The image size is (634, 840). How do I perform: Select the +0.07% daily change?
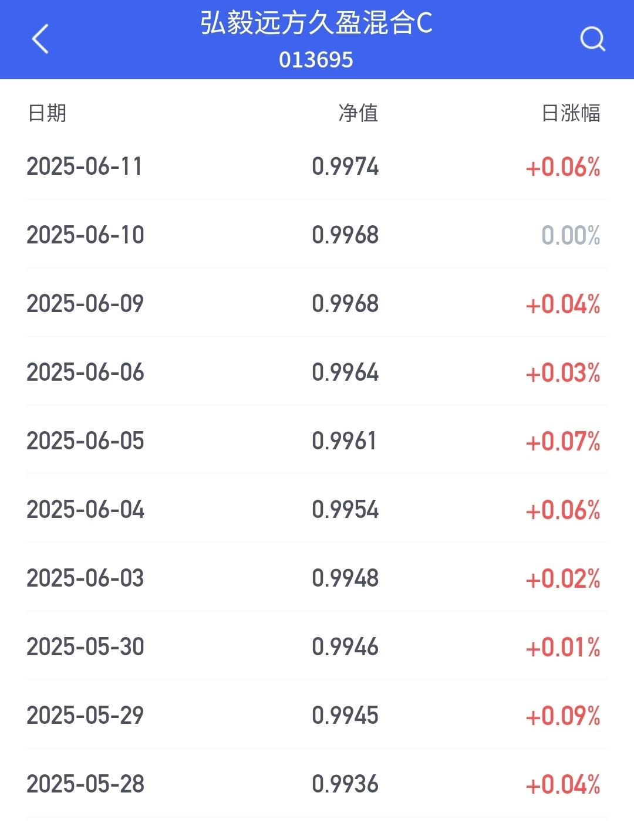coord(563,441)
